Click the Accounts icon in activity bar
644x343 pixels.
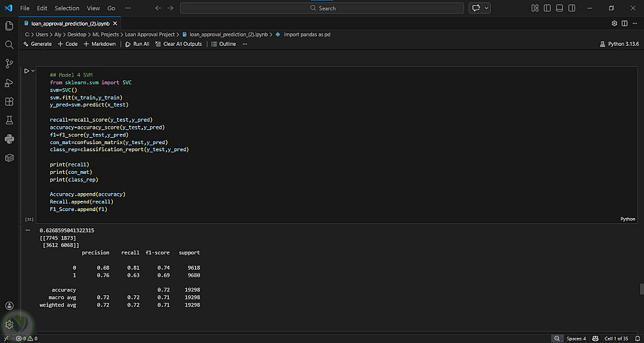(9, 306)
